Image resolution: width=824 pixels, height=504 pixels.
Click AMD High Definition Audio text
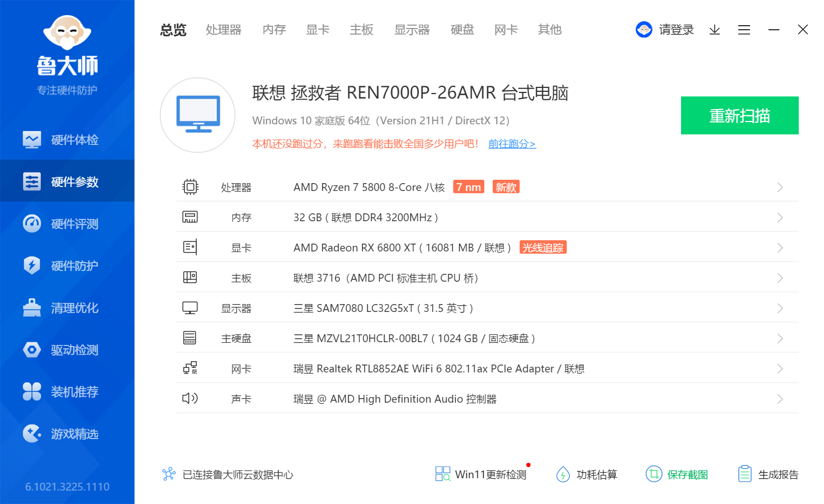(x=396, y=399)
